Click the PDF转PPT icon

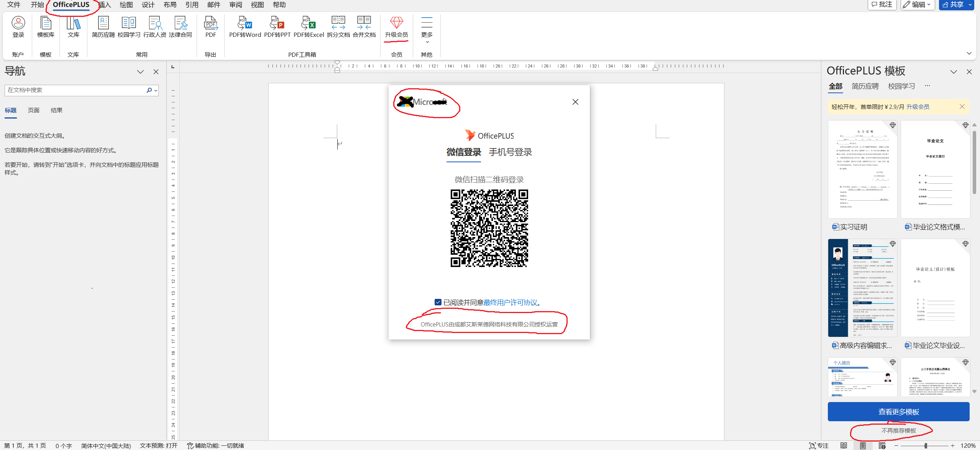click(x=277, y=23)
